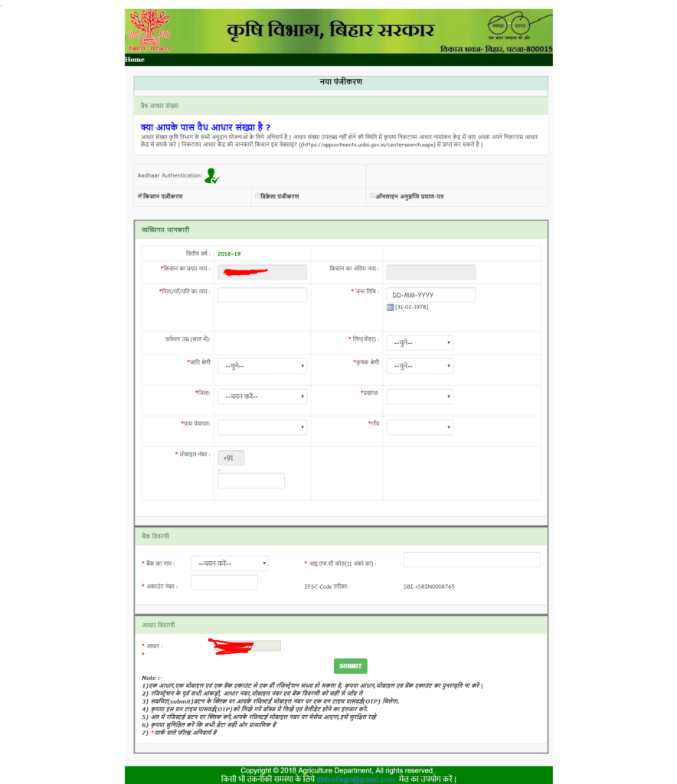
Task: Click the dbtcellagri@gmail.com email link
Action: tap(355, 779)
